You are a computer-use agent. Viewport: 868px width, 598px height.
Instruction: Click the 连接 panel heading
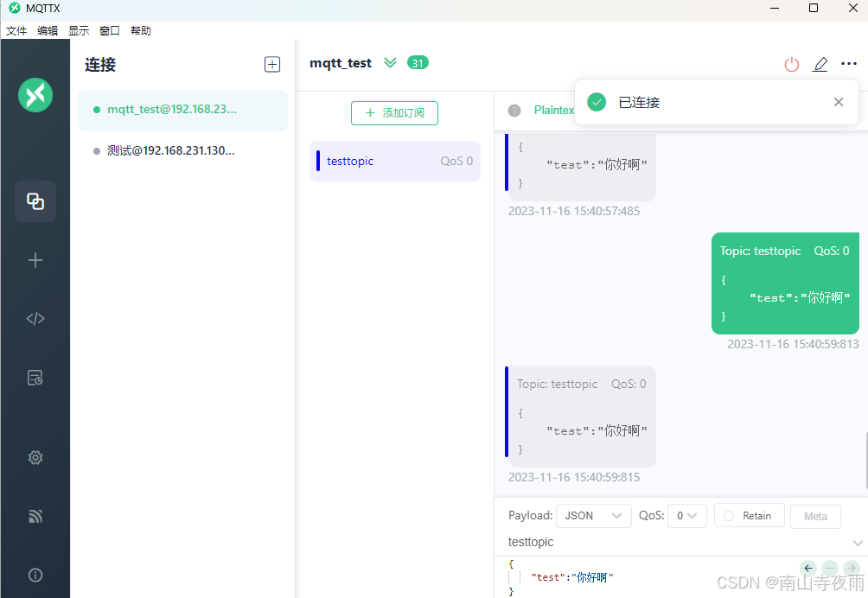point(100,65)
